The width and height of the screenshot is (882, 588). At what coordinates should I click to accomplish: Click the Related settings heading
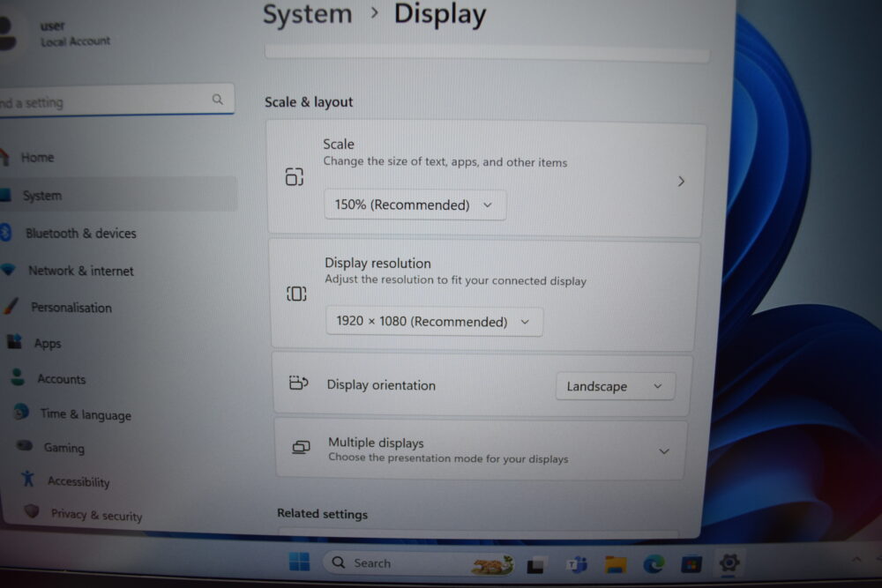(x=322, y=514)
